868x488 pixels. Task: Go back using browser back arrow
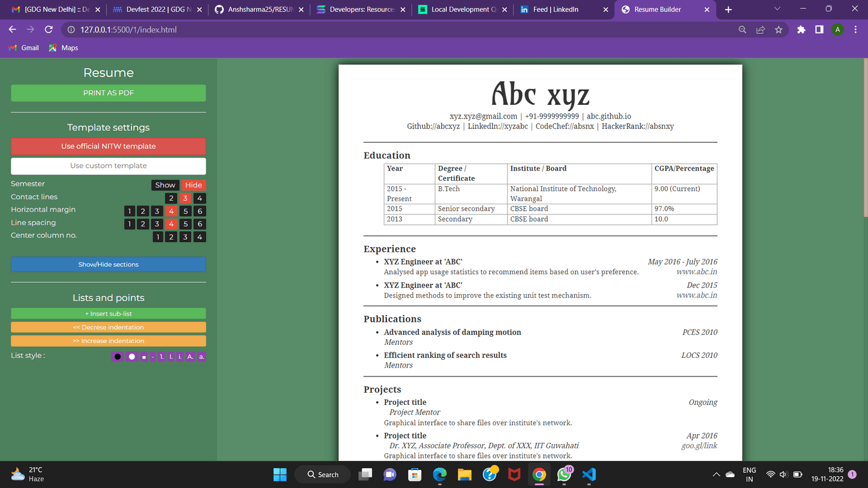click(x=12, y=30)
